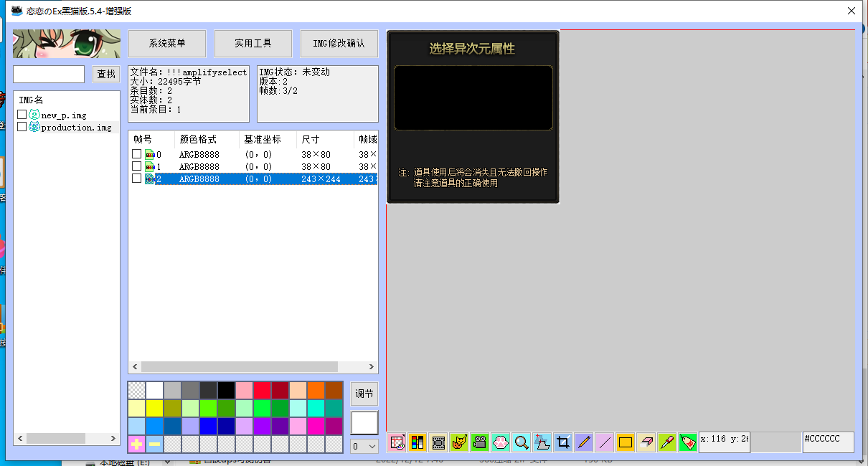Open the 实用工具 menu

click(x=253, y=43)
